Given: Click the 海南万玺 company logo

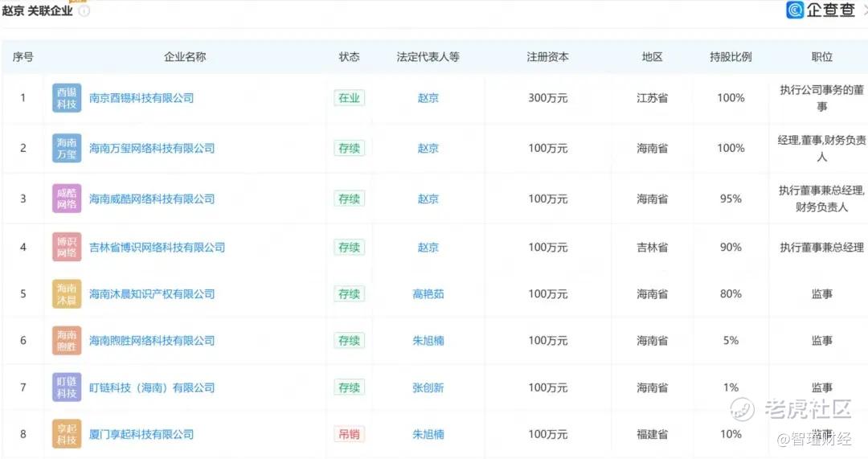Looking at the screenshot, I should [x=67, y=148].
